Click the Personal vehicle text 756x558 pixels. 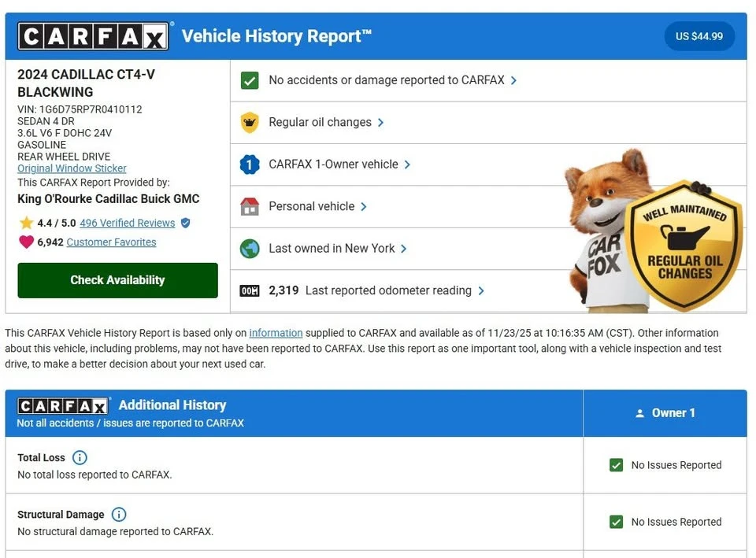click(x=312, y=206)
